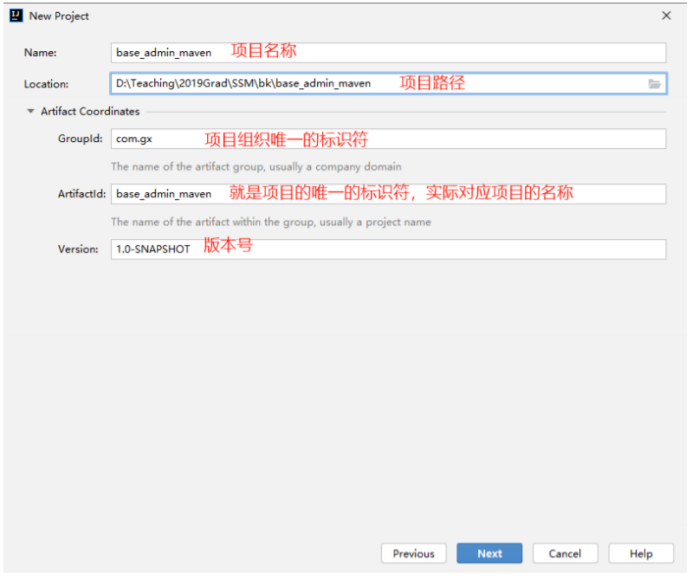The width and height of the screenshot is (693, 582).
Task: Cancel the New Project dialog
Action: tap(565, 553)
